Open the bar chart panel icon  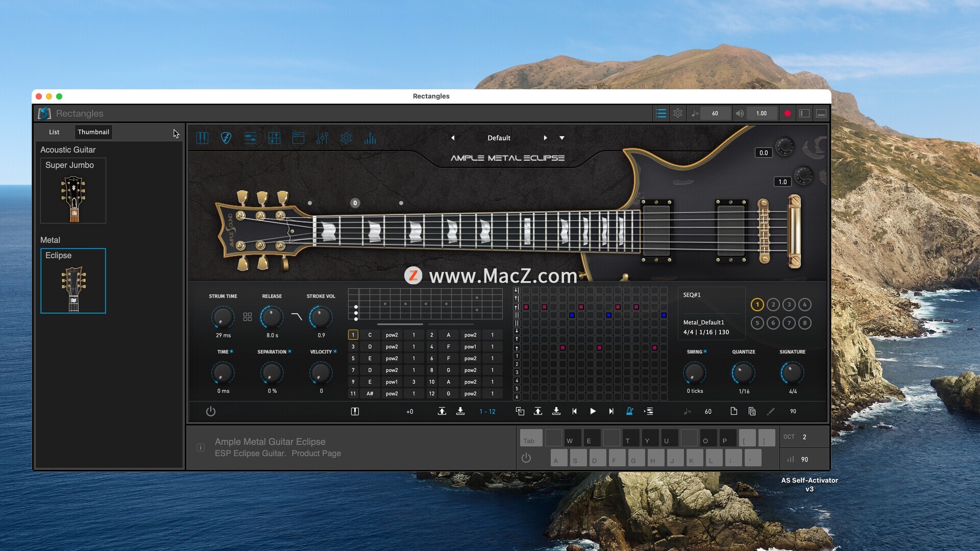coord(370,138)
